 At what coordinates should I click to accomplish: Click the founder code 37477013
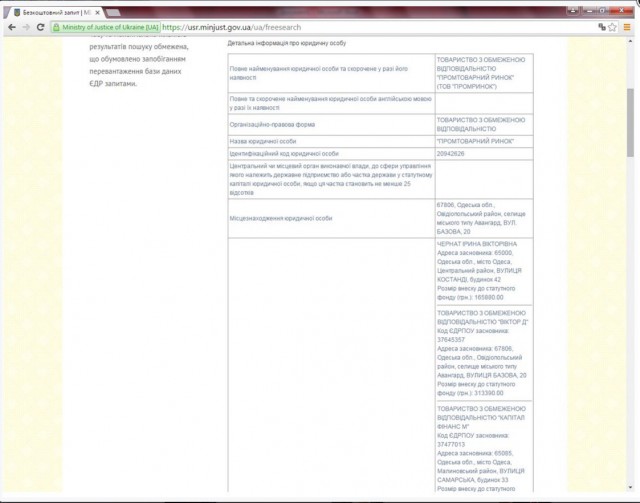point(451,444)
